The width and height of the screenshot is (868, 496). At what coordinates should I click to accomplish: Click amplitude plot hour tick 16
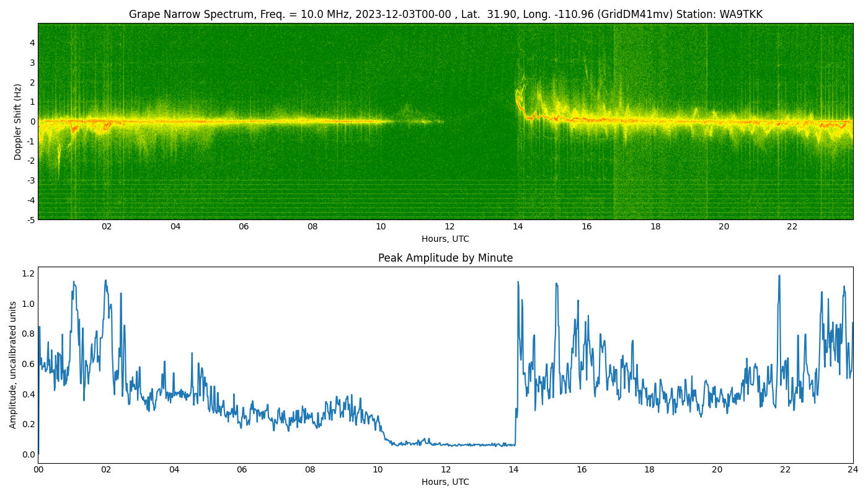582,470
